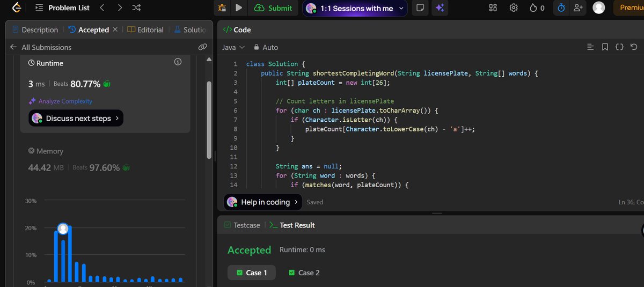Image resolution: width=644 pixels, height=287 pixels.
Task: Click the streak flame counter
Action: 537,8
